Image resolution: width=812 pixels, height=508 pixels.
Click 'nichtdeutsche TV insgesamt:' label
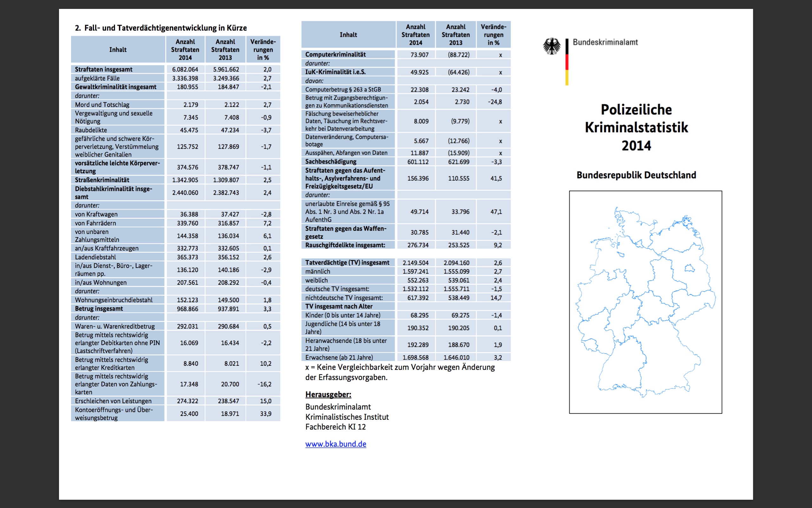point(344,298)
